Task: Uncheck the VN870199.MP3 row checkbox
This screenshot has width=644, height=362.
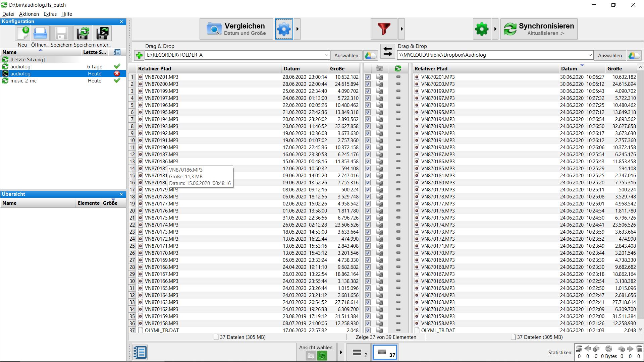Action: (368, 91)
